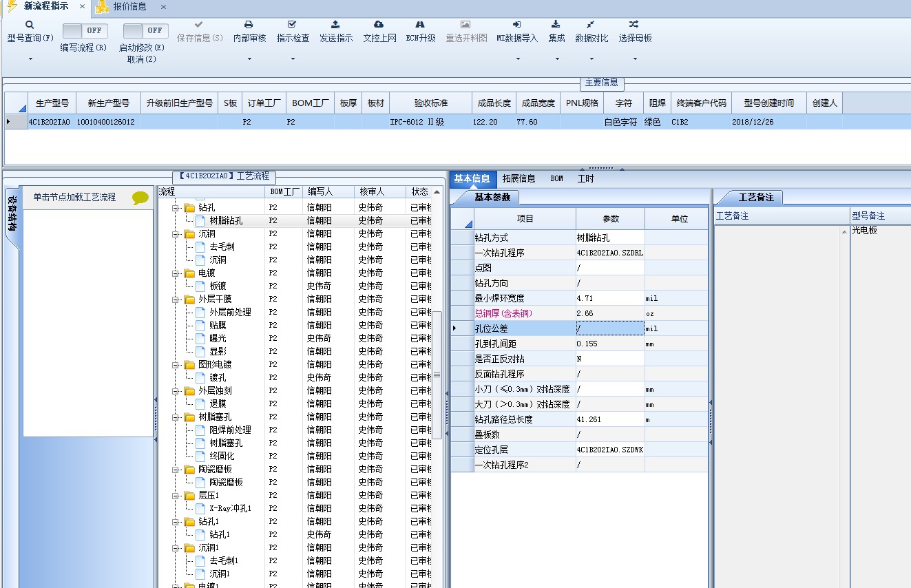The height and width of the screenshot is (588, 911).
Task: Click the 电镀 folder icon
Action: [189, 273]
